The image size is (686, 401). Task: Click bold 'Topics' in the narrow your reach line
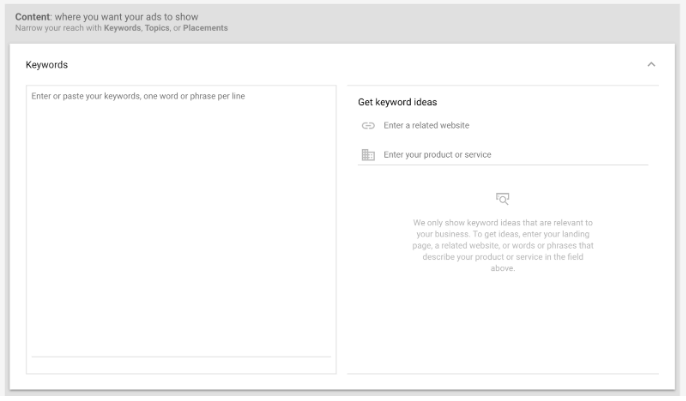tap(157, 28)
